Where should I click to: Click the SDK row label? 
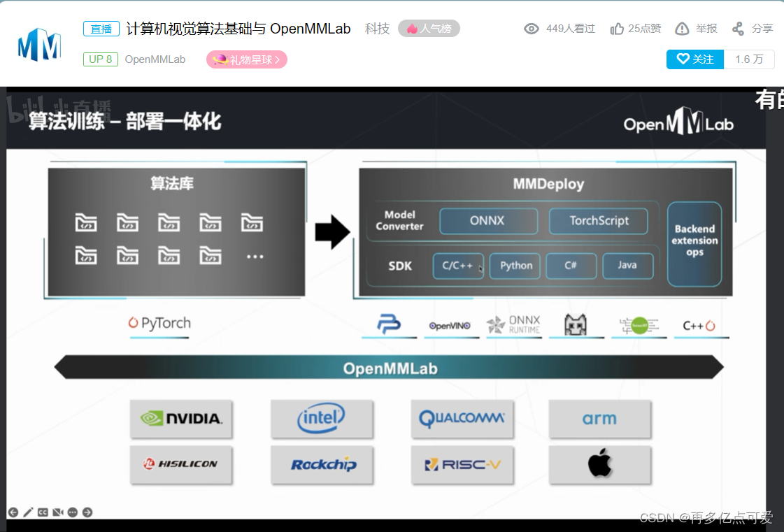coord(400,266)
